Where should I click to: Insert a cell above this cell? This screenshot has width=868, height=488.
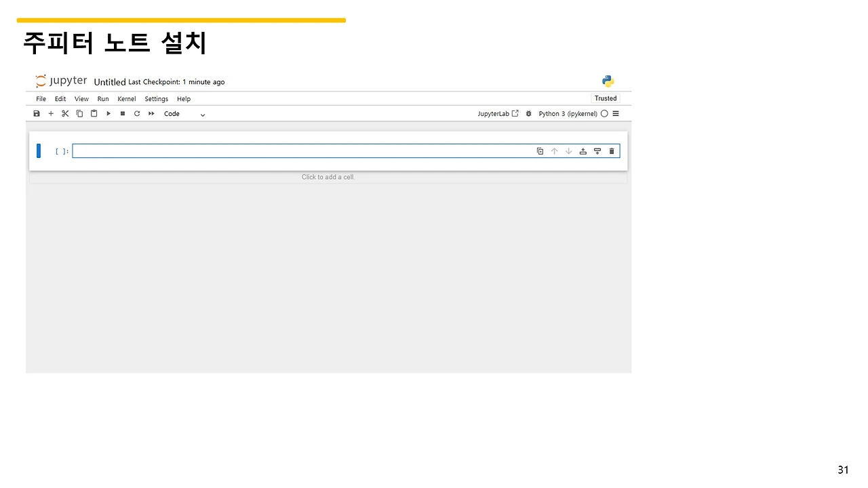pos(583,151)
